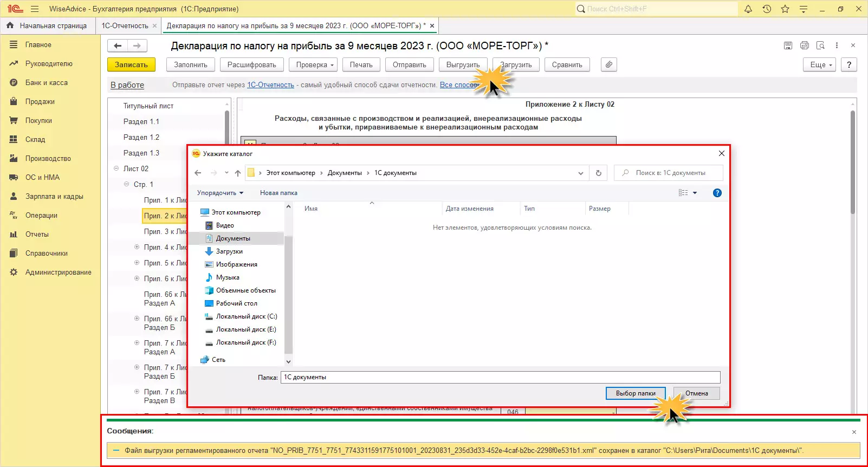Image resolution: width=868 pixels, height=467 pixels.
Task: Open Администрирование section in sidebar
Action: click(59, 273)
